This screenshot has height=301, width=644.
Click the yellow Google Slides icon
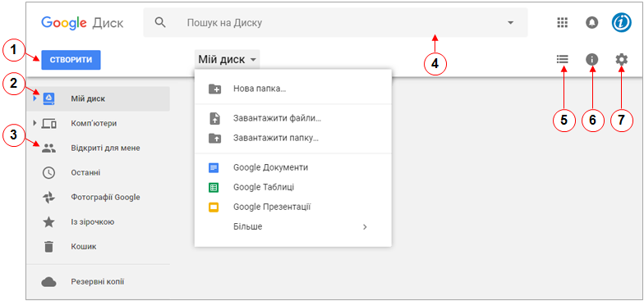[x=214, y=208]
